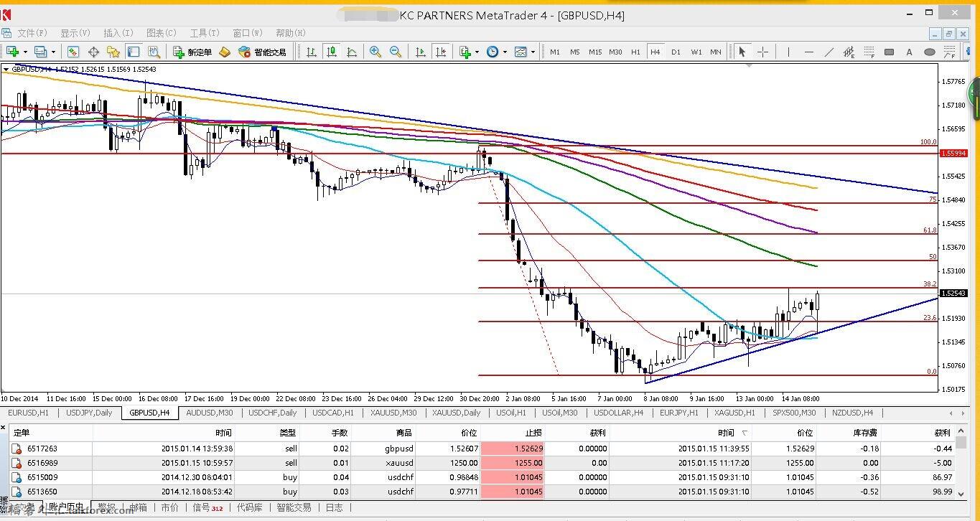This screenshot has width=980, height=521.
Task: Click the Profiles icon
Action: 40,52
